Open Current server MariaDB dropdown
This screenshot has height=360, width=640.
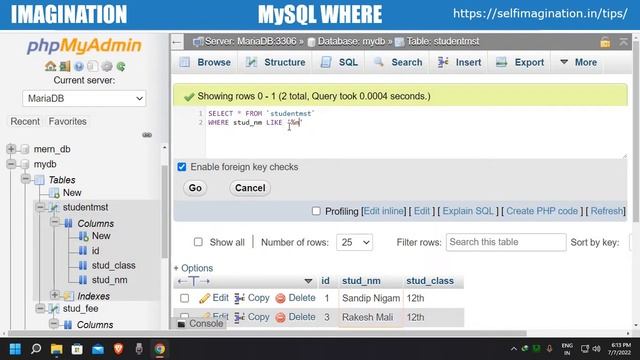click(x=84, y=98)
